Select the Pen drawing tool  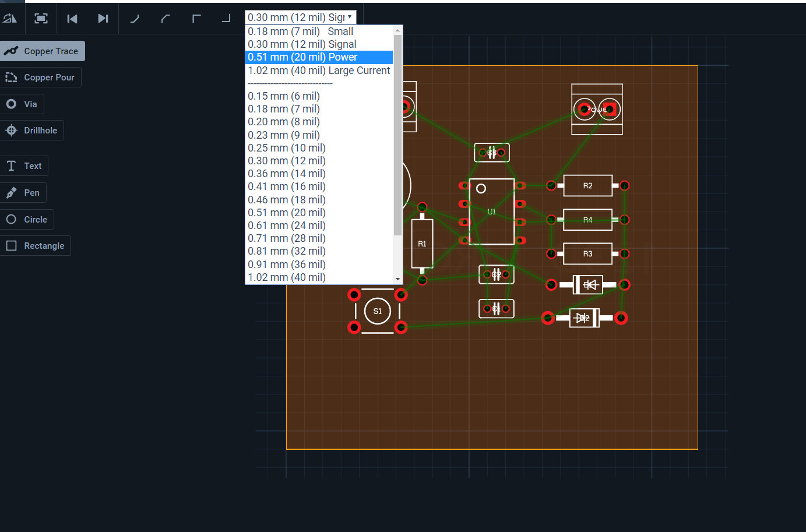coord(23,193)
